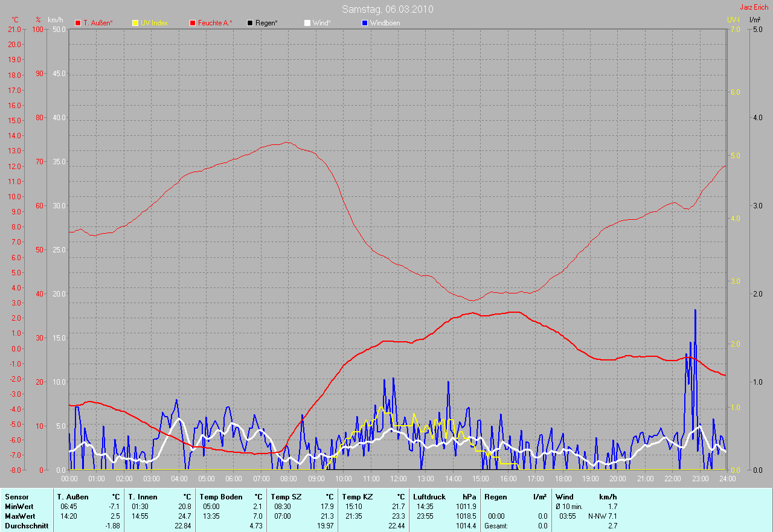Click the "18:00" time axis label
Image resolution: width=773 pixels, height=532 pixels.
[x=562, y=478]
